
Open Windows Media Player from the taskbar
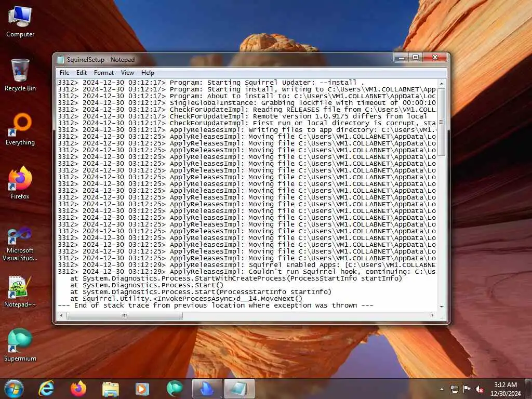pyautogui.click(x=142, y=389)
